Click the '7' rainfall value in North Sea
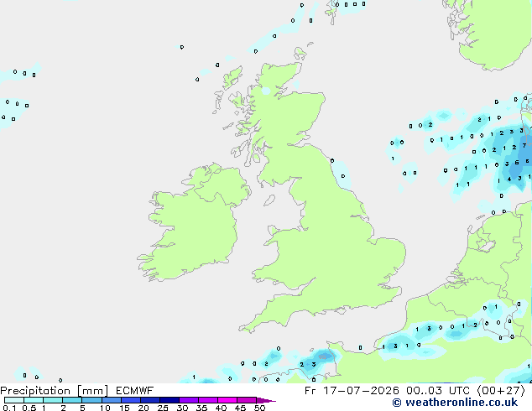This screenshot has width=532, height=411. click(524, 145)
